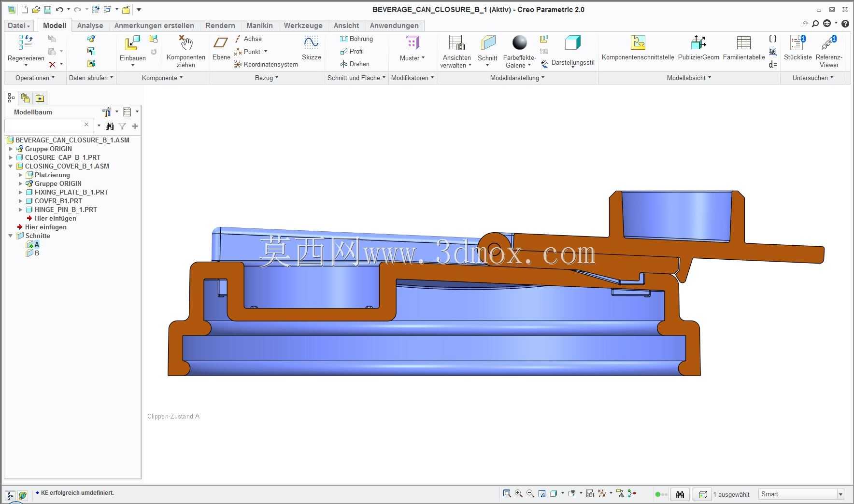Click the open folder icon

click(x=36, y=10)
